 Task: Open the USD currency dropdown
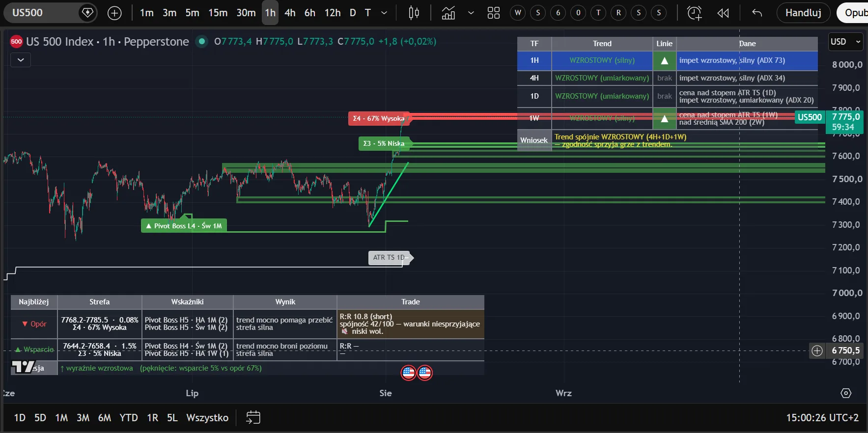point(845,42)
